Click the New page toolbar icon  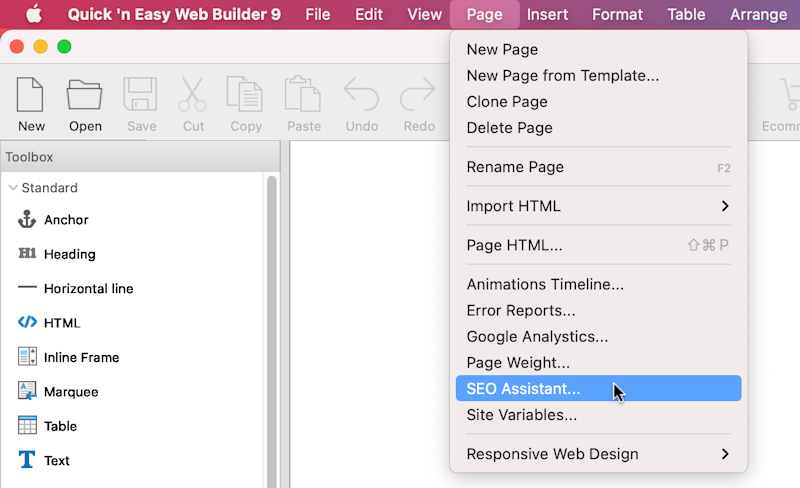pos(31,96)
